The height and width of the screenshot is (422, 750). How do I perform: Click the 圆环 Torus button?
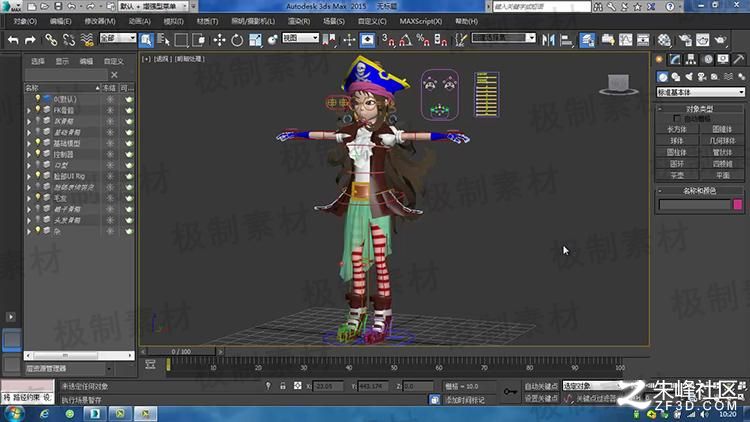(x=676, y=164)
